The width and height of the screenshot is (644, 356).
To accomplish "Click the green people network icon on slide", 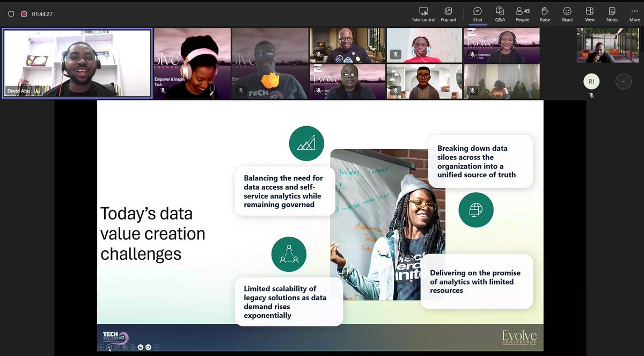I will [289, 254].
